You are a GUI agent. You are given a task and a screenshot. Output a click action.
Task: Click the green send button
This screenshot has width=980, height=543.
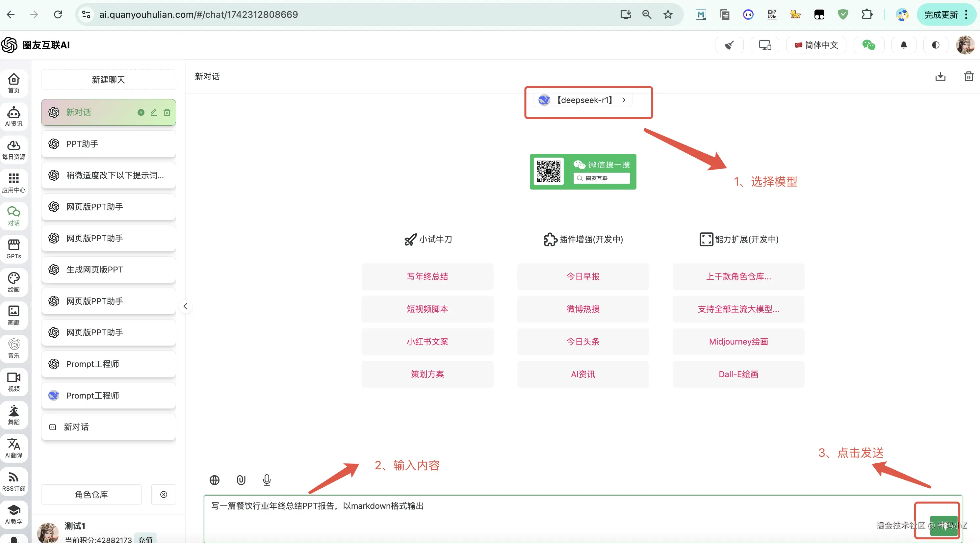pyautogui.click(x=943, y=526)
